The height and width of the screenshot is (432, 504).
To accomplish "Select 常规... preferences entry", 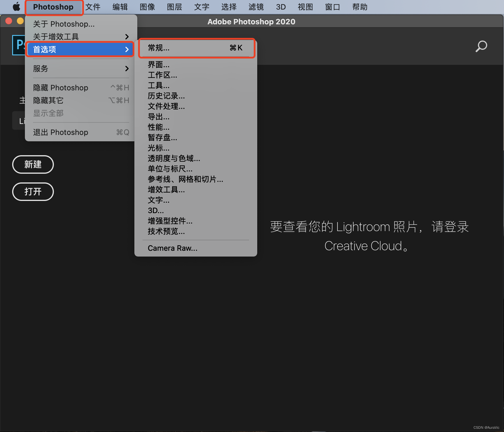I will [196, 48].
